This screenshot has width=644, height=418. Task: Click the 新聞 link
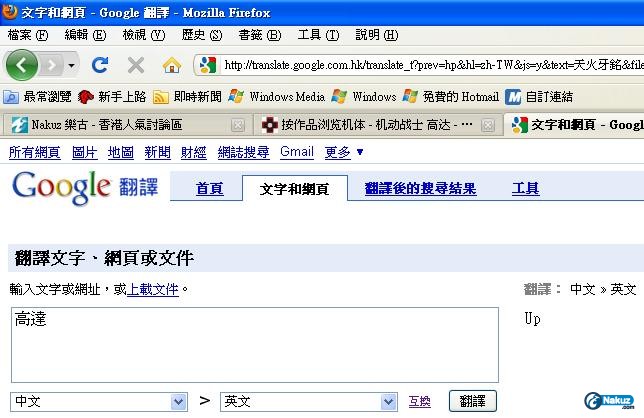(x=157, y=152)
